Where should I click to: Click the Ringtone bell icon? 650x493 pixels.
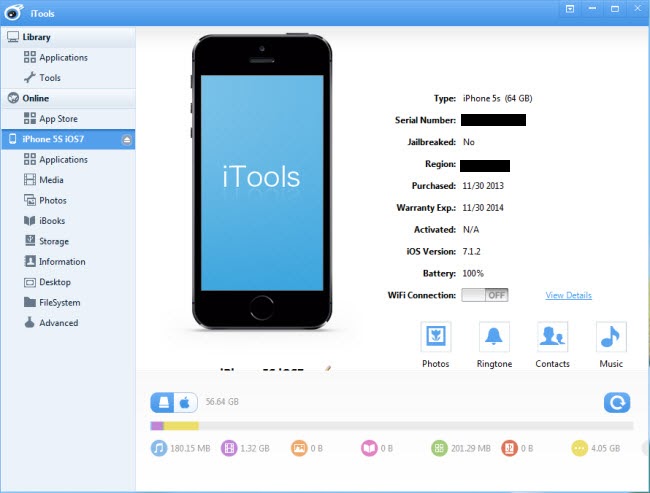494,337
